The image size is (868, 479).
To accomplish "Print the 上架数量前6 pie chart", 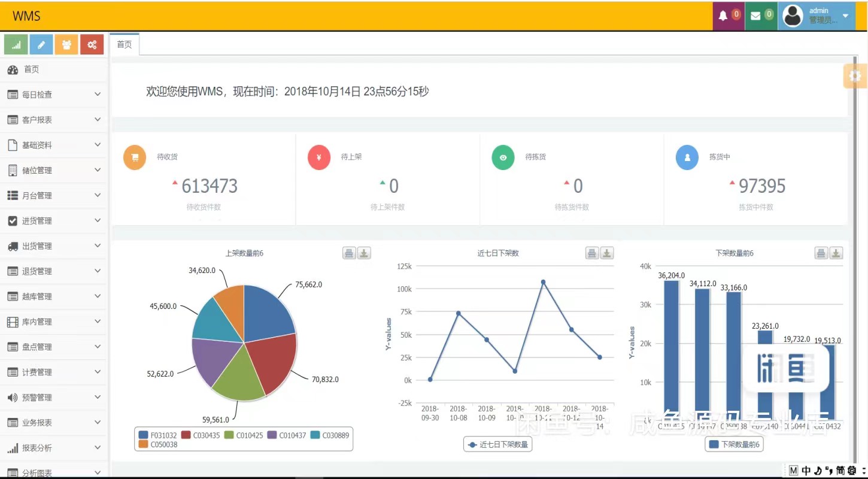I will pos(349,253).
